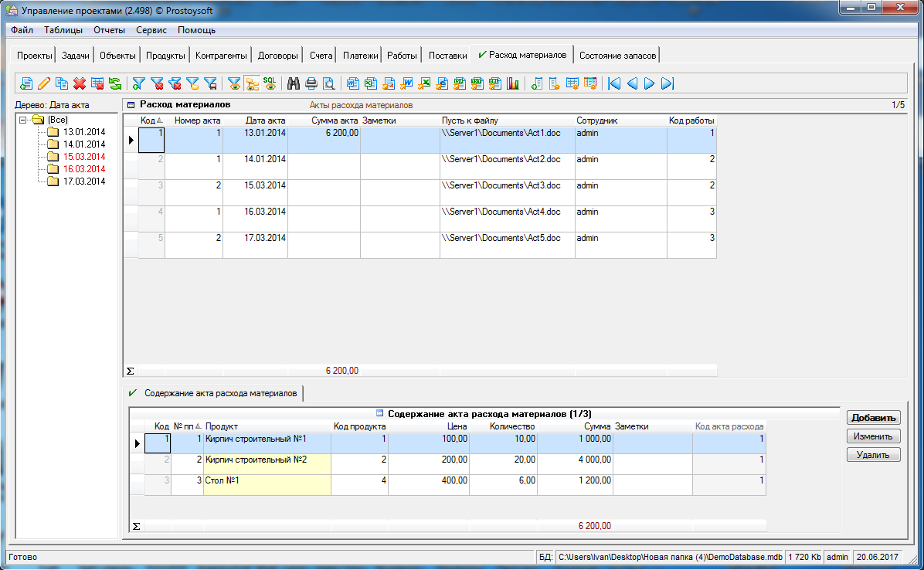The width and height of the screenshot is (924, 570).
Task: Switch to the Поставки tab
Action: click(447, 56)
